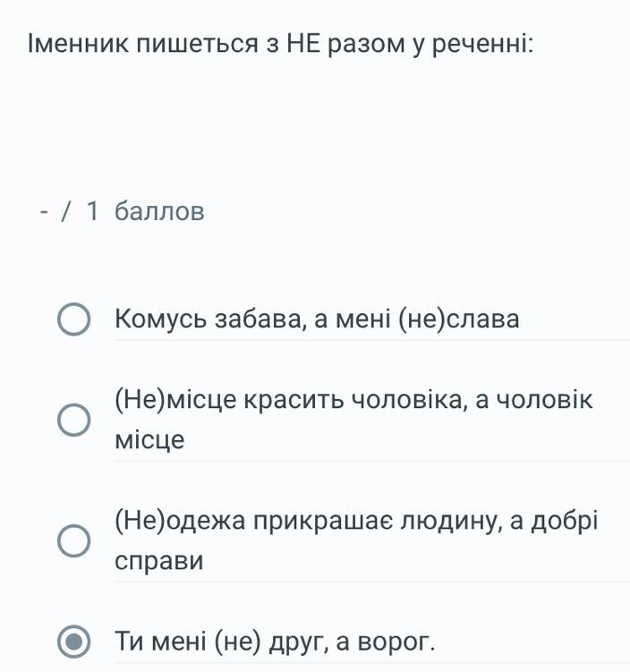Viewport: 630px width, 672px height.
Task: Click the word "справи" in third option
Action: coord(159,562)
